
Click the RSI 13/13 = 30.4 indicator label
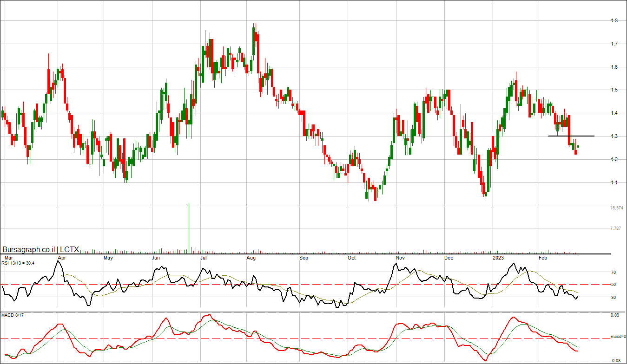18,263
